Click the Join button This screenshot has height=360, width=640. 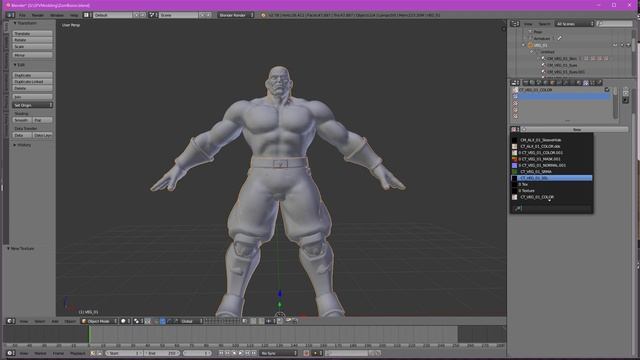32,97
